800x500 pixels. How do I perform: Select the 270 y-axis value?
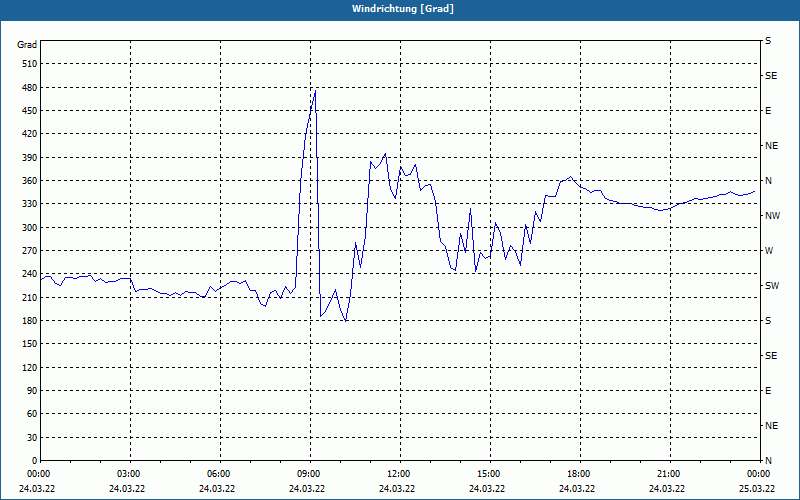[30, 251]
